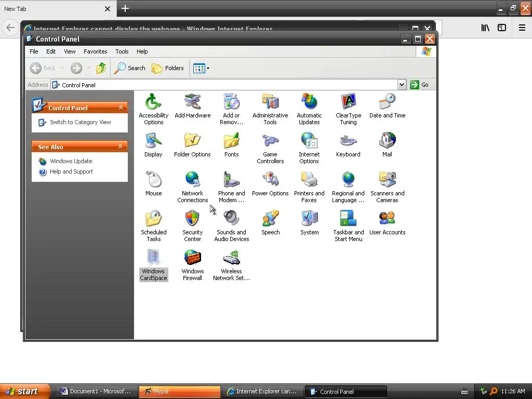The image size is (532, 399).
Task: Collapse the Control Panel sidebar section
Action: (121, 108)
